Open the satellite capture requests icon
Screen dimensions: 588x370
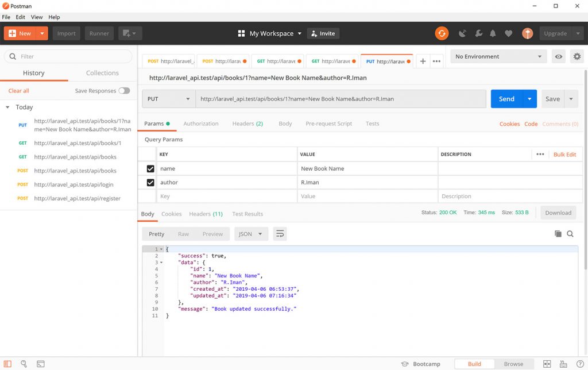click(x=462, y=33)
